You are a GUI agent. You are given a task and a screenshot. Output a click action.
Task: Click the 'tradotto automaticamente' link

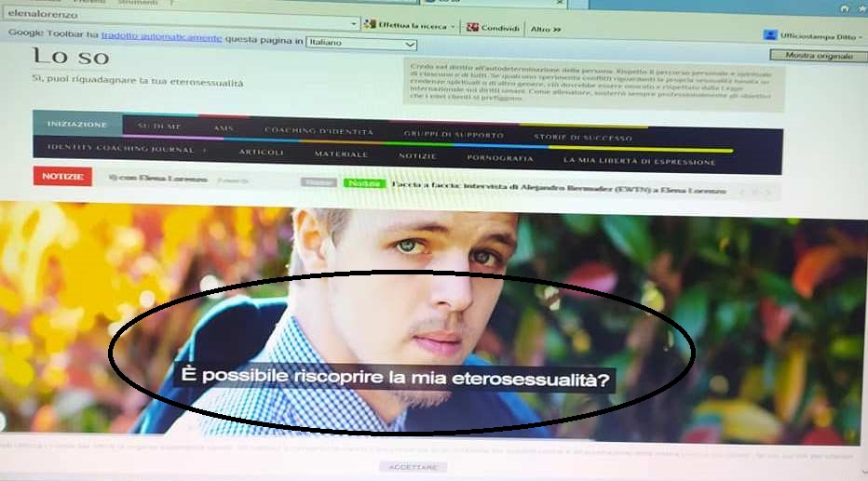161,37
